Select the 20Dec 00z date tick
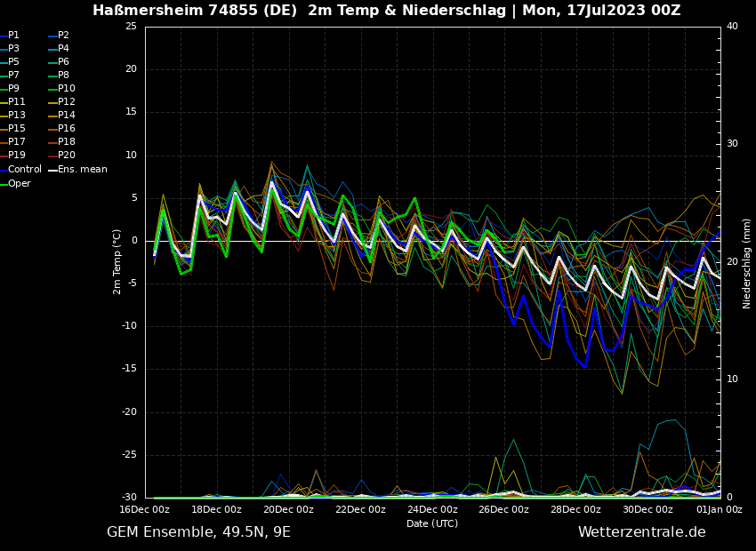 pos(288,509)
